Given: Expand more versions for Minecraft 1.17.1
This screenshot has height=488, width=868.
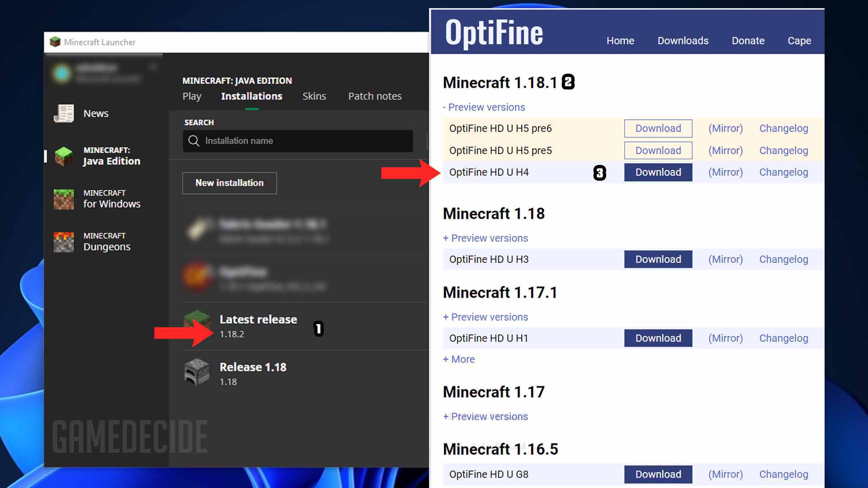Looking at the screenshot, I should coord(459,359).
